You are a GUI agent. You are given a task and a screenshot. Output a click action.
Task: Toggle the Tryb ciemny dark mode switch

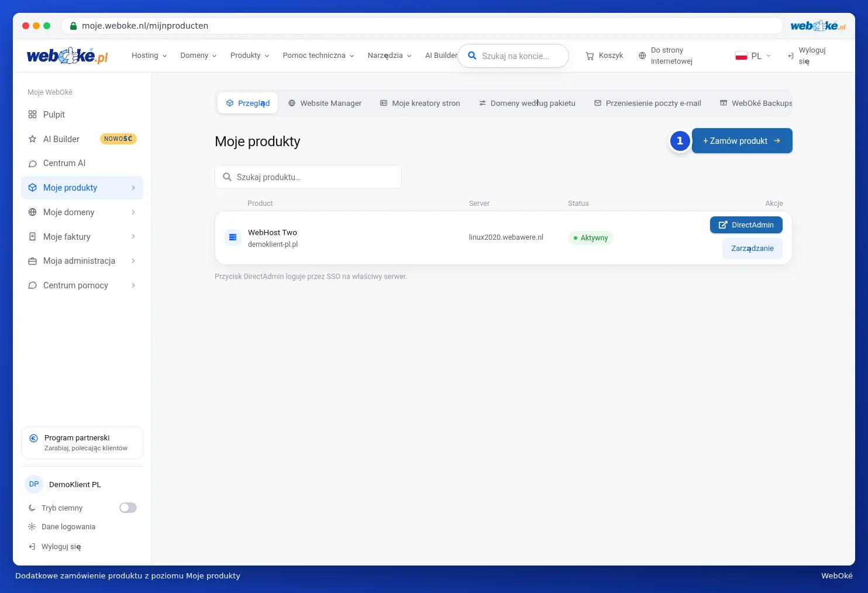click(128, 508)
